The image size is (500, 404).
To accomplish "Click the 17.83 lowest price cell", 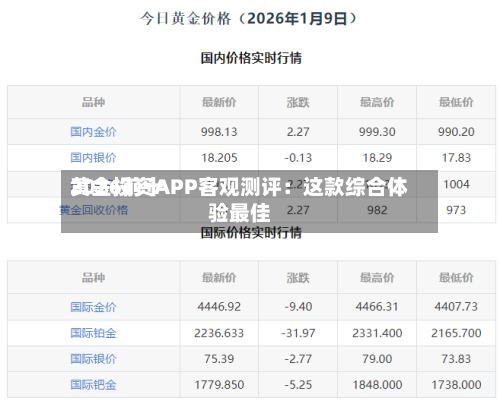I will (x=456, y=157).
